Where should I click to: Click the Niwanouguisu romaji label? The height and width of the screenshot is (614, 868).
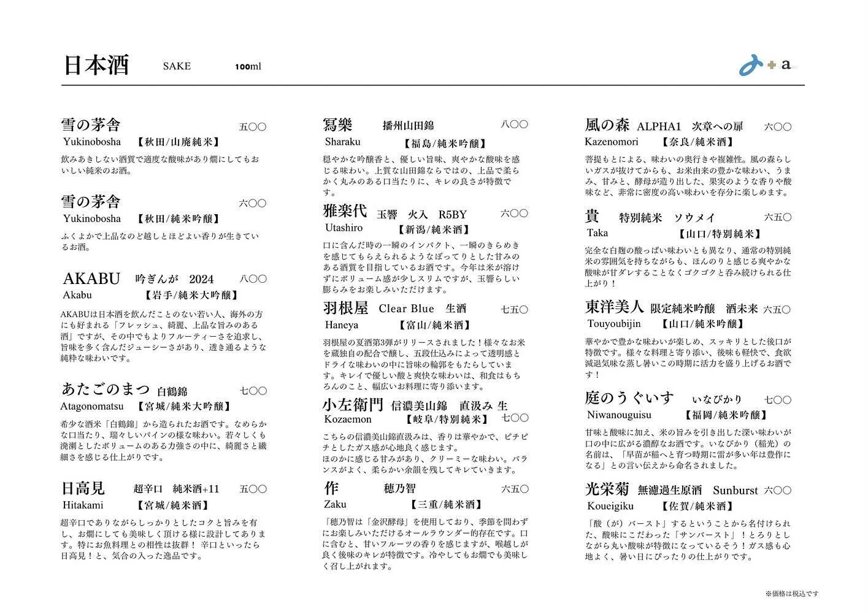pyautogui.click(x=619, y=415)
